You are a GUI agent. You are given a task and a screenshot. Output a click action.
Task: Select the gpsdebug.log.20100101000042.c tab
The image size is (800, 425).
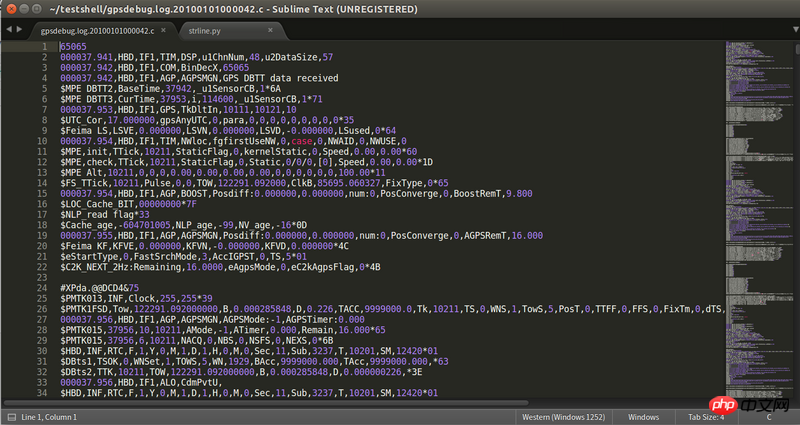97,31
